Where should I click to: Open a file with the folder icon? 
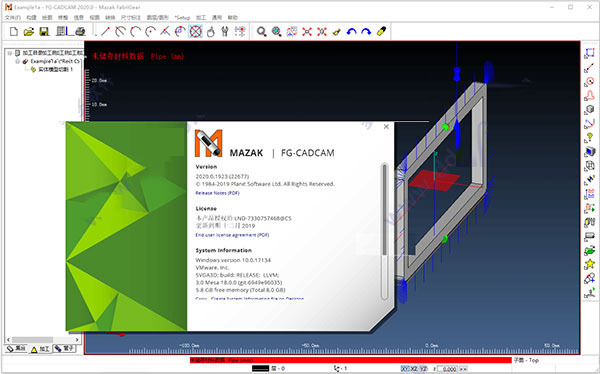pos(29,31)
